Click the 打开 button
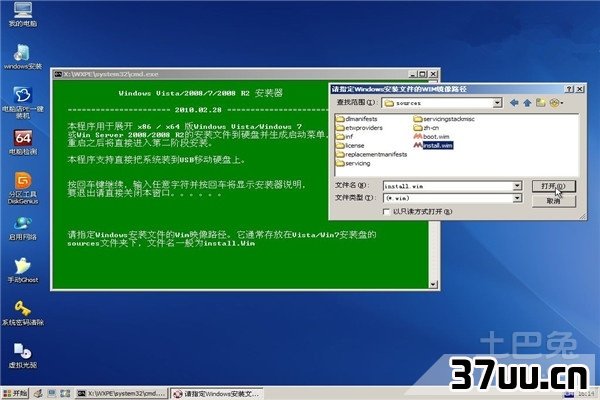Screen dimensions: 600x400 pos(553,186)
